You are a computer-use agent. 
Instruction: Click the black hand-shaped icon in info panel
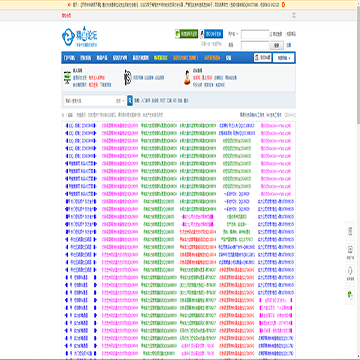click(x=127, y=78)
